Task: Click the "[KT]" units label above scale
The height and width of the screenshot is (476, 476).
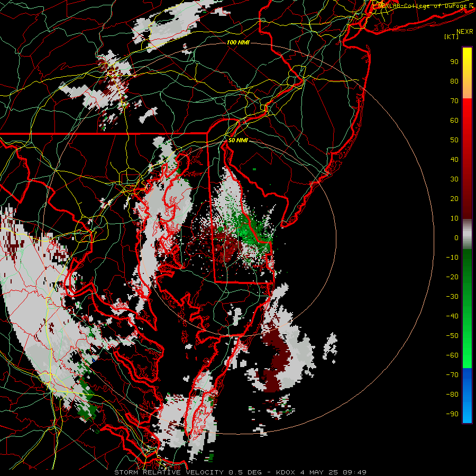Action: point(451,36)
